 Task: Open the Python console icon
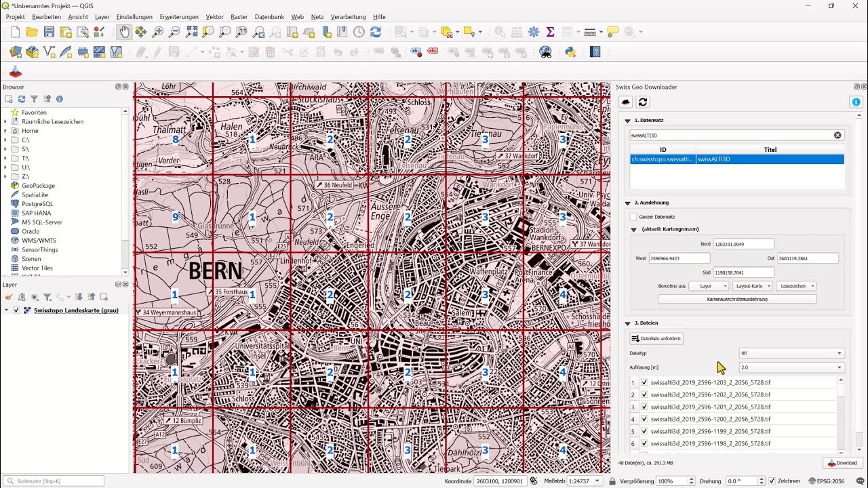coord(570,52)
